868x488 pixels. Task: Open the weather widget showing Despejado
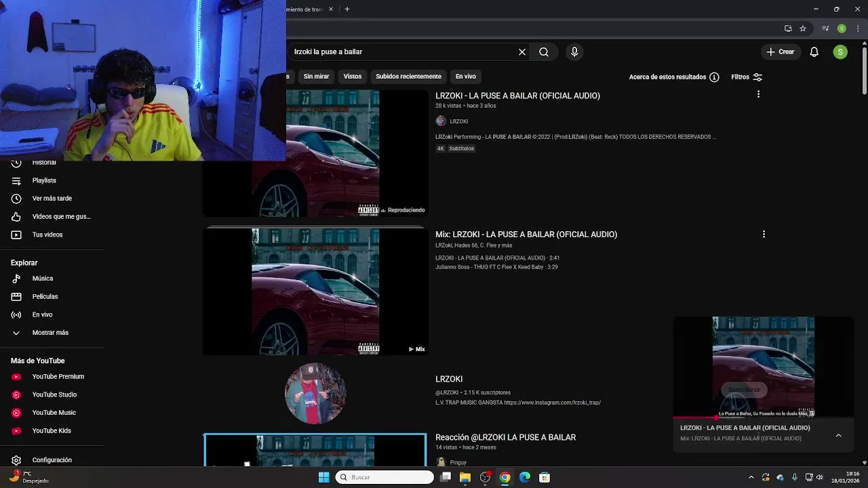click(28, 477)
